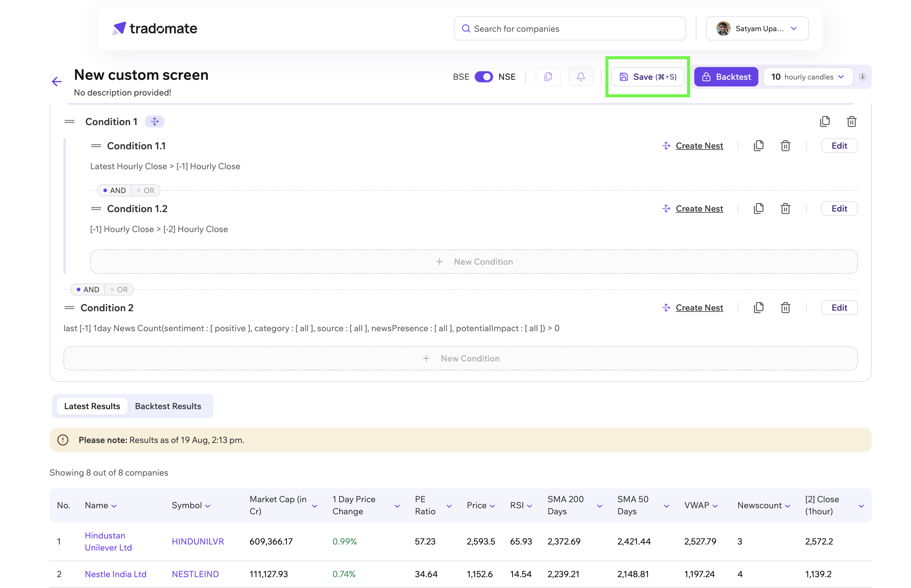Switch to Backtest Results tab
The height and width of the screenshot is (588, 911).
pyautogui.click(x=168, y=406)
